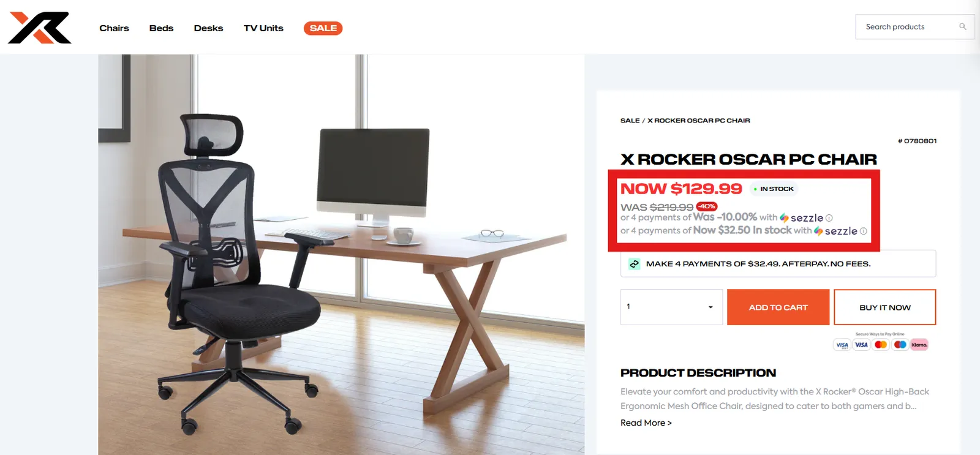The width and height of the screenshot is (980, 455).
Task: Open the TV Units category
Action: click(x=263, y=28)
